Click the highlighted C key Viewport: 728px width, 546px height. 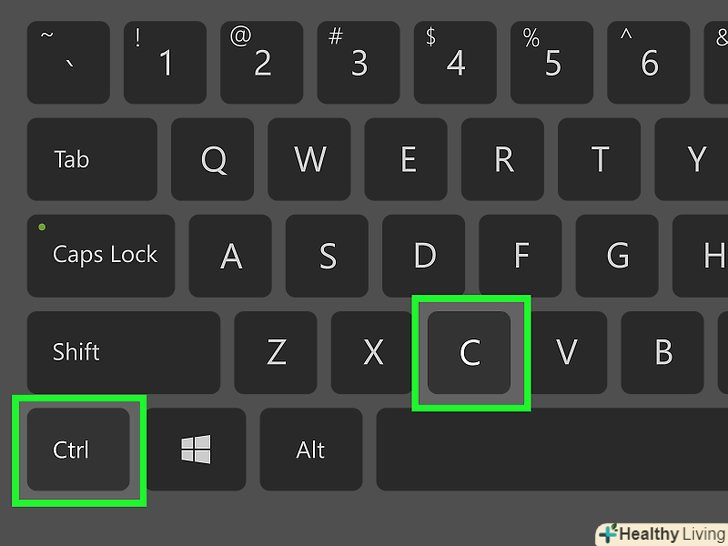pos(469,352)
